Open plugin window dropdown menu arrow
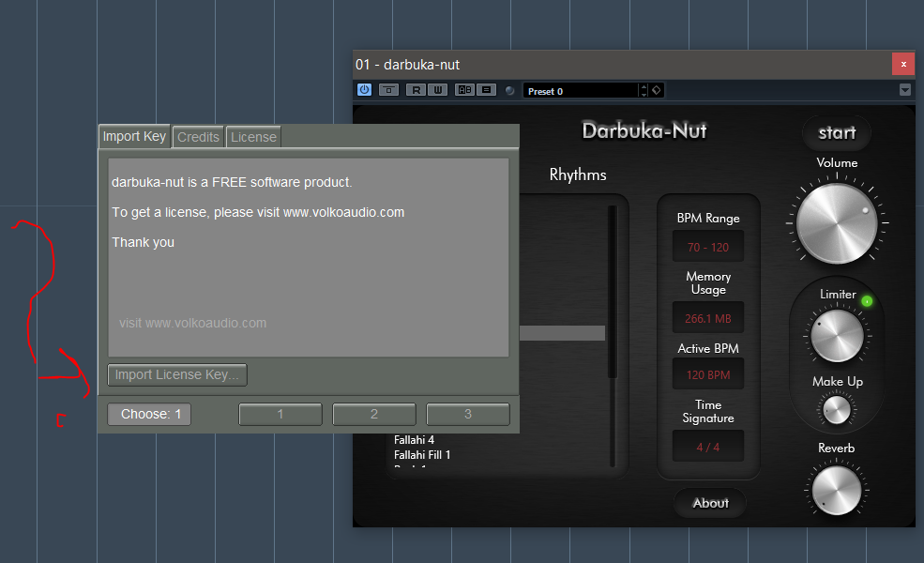The width and height of the screenshot is (924, 563). pos(905,89)
